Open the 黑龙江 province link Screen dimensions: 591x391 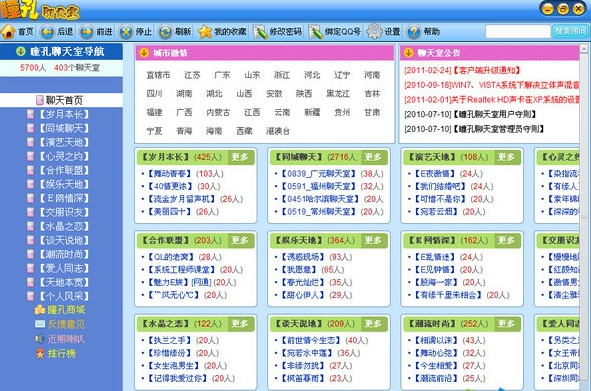coord(338,94)
